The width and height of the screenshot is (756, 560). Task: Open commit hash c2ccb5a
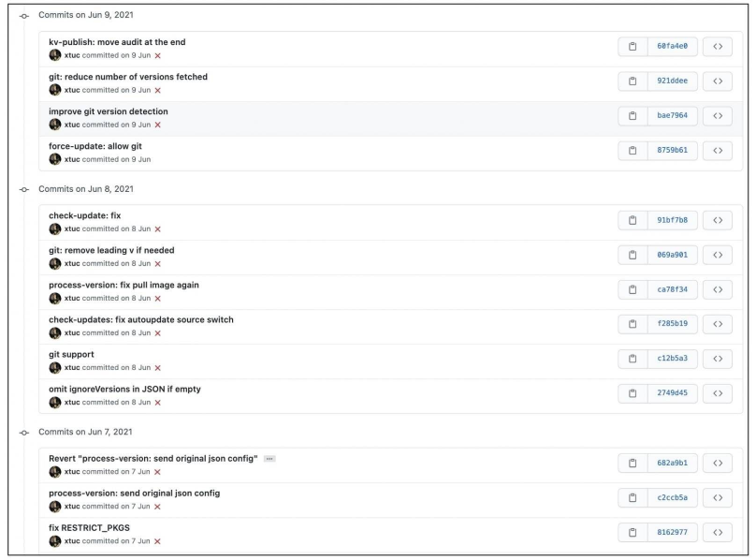[672, 497]
